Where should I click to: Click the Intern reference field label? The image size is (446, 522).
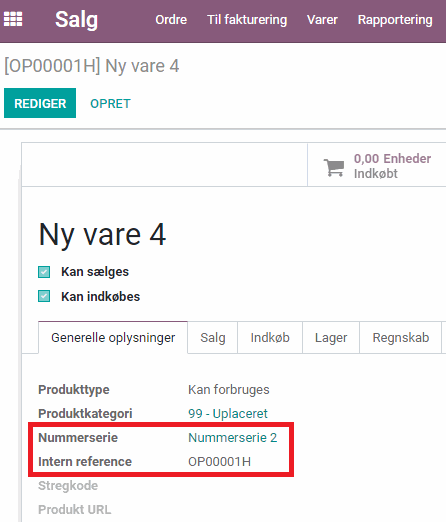[85, 462]
